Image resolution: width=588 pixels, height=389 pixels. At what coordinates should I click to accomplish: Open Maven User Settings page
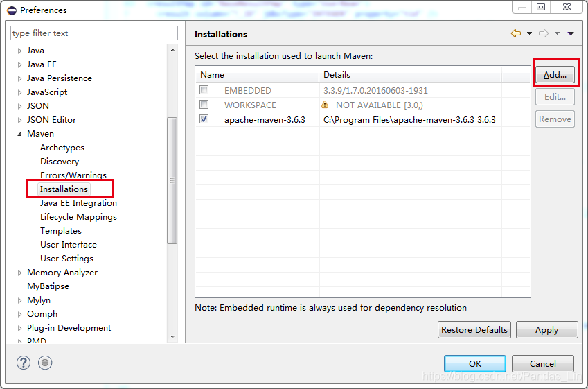(66, 259)
